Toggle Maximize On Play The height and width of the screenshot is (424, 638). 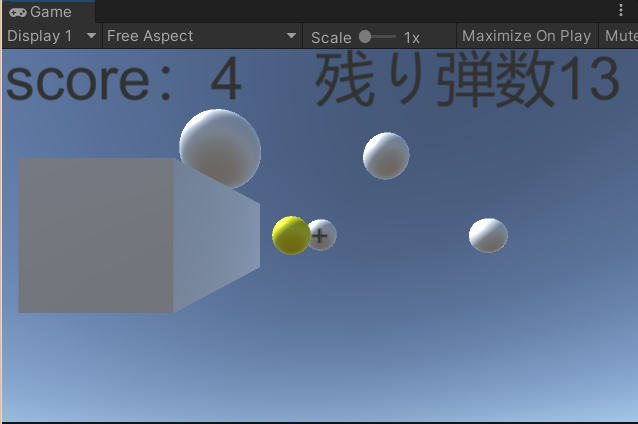point(527,36)
